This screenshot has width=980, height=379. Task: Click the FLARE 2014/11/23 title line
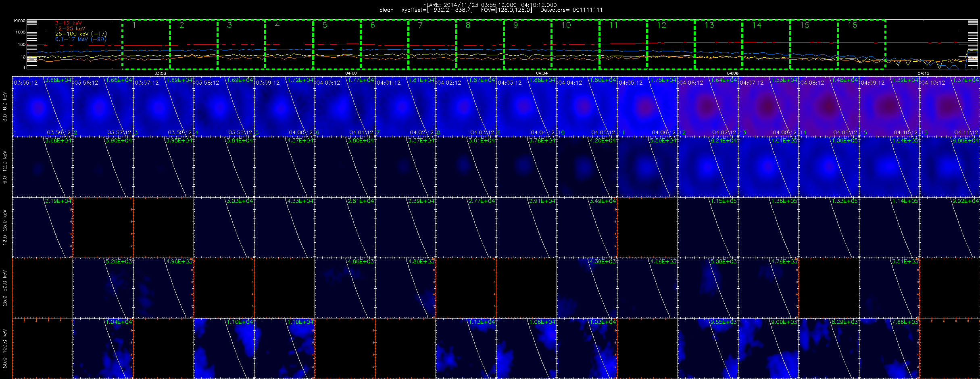[x=490, y=5]
